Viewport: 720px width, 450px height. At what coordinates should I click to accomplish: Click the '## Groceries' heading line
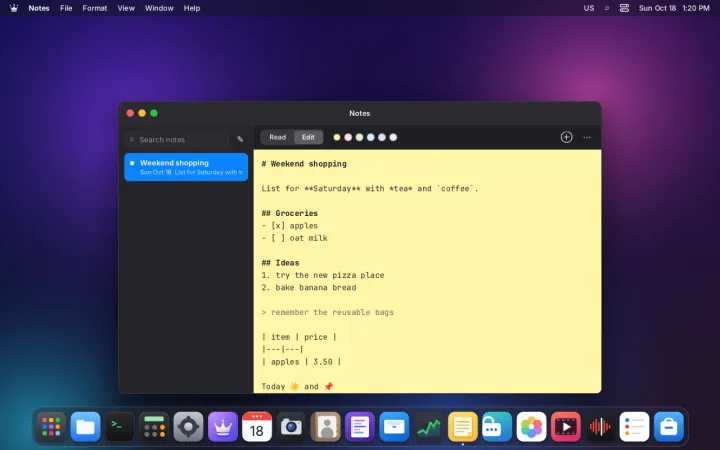click(290, 213)
